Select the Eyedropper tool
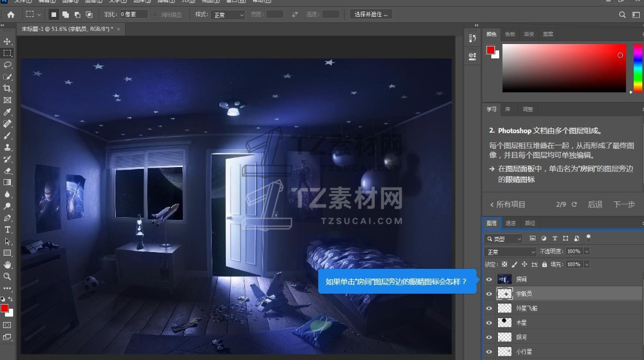 click(x=8, y=112)
